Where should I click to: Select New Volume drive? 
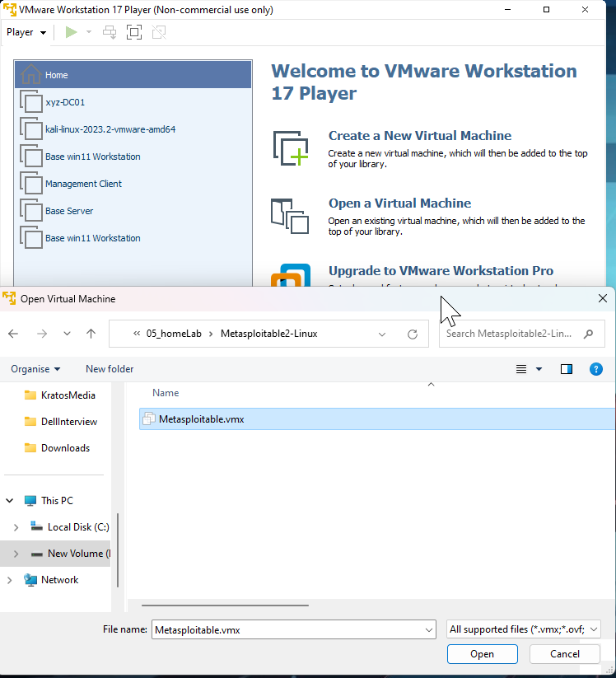pyautogui.click(x=71, y=554)
